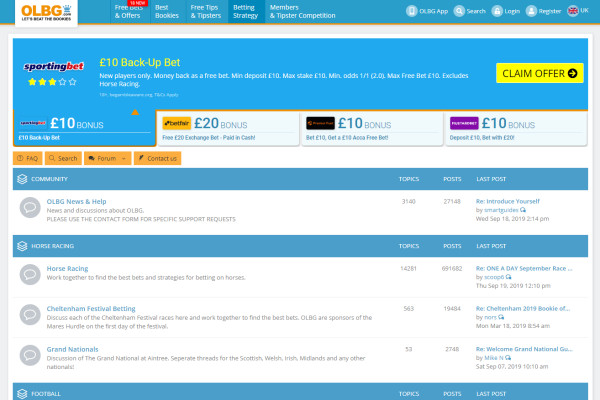Open the OLBG App icon link
600x400 pixels.
pyautogui.click(x=412, y=11)
